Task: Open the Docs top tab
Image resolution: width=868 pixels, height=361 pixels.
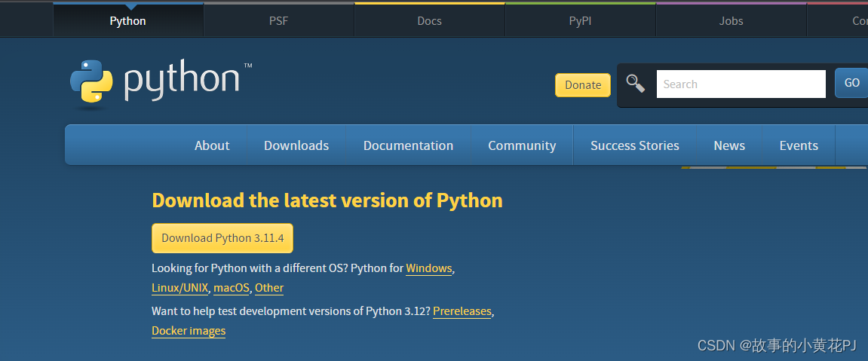Action: (x=430, y=21)
